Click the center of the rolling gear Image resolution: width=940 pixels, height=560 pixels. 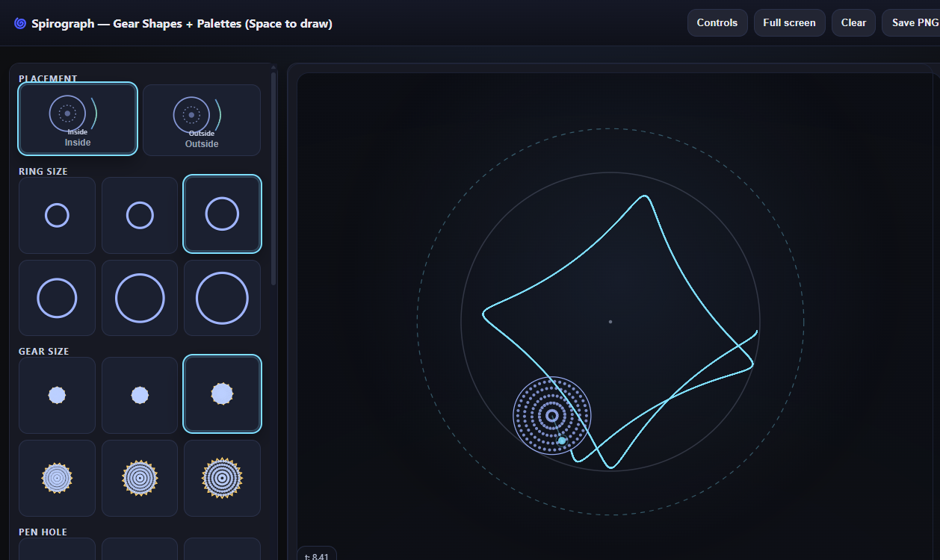pos(552,415)
